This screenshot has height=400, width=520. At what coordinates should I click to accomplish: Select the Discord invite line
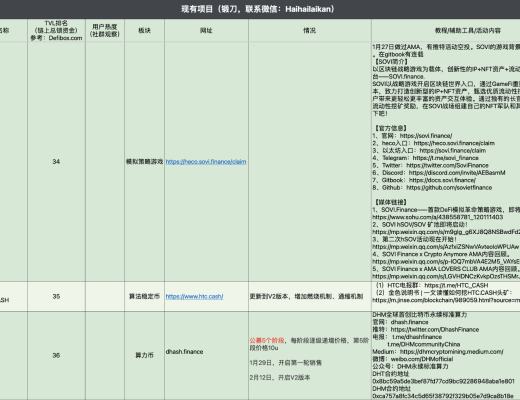point(439,173)
